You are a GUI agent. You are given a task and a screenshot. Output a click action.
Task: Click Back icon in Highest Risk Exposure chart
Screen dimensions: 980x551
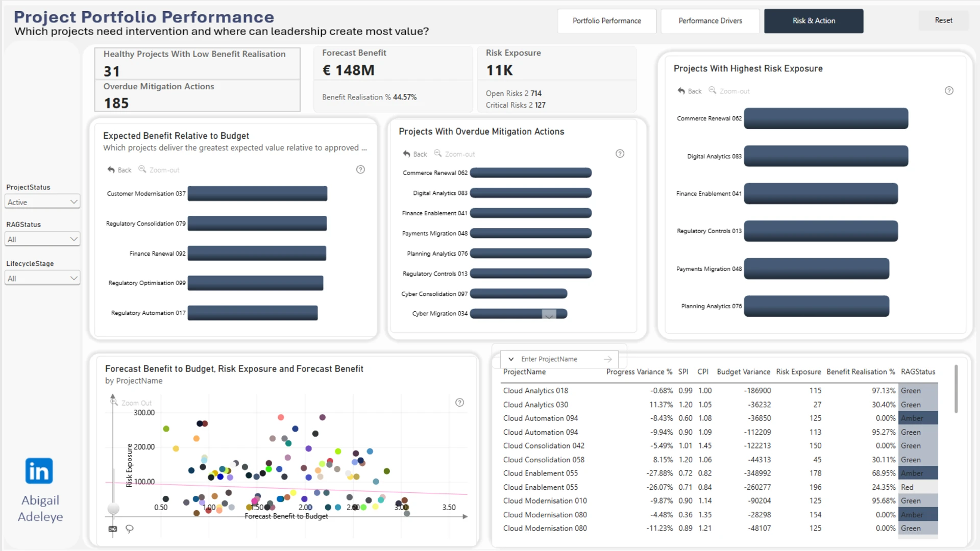681,91
